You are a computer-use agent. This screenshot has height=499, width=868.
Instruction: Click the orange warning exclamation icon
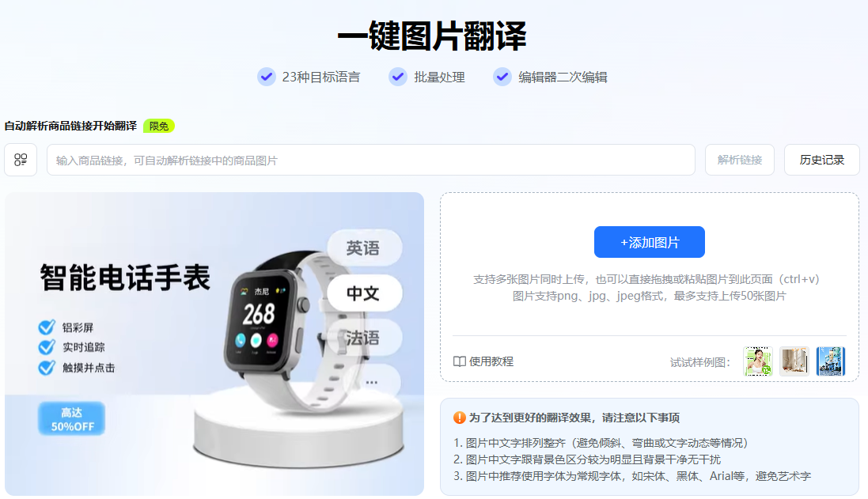[x=460, y=418]
